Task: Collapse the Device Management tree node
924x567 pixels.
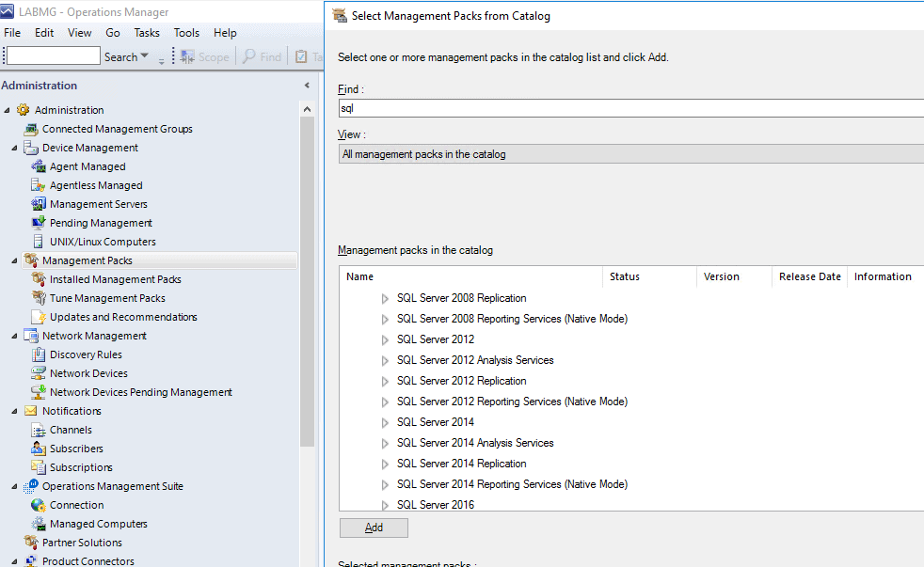Action: pos(15,148)
